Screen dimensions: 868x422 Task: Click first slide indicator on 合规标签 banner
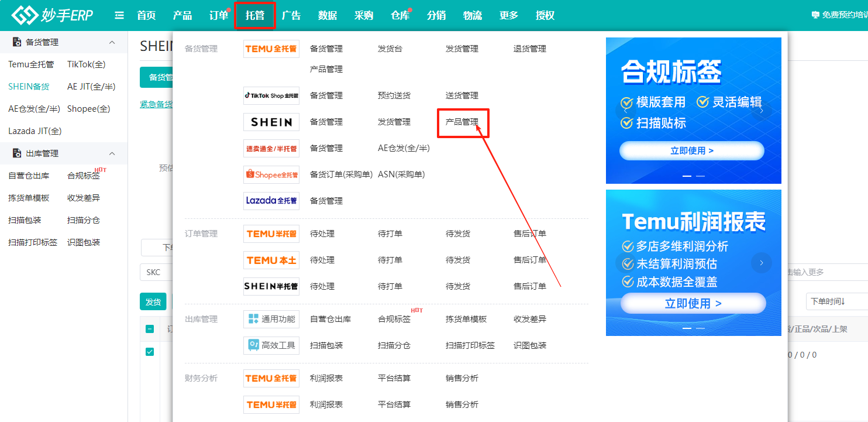pyautogui.click(x=687, y=176)
